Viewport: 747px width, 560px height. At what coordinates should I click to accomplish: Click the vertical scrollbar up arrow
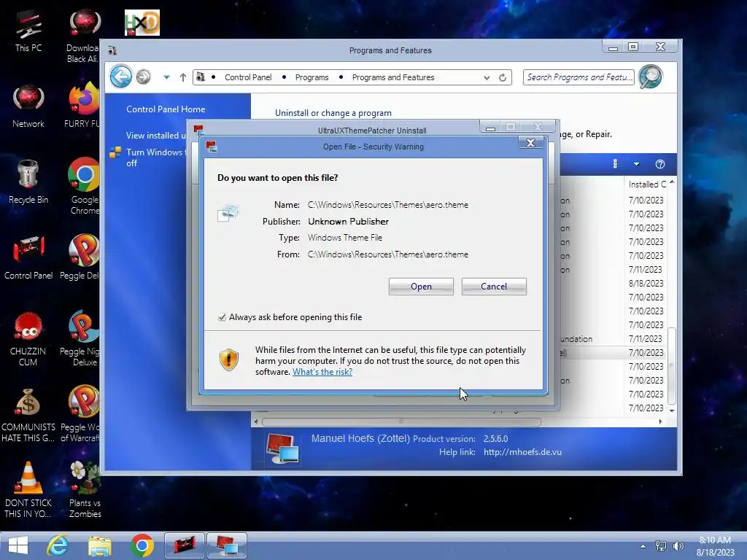tap(672, 182)
